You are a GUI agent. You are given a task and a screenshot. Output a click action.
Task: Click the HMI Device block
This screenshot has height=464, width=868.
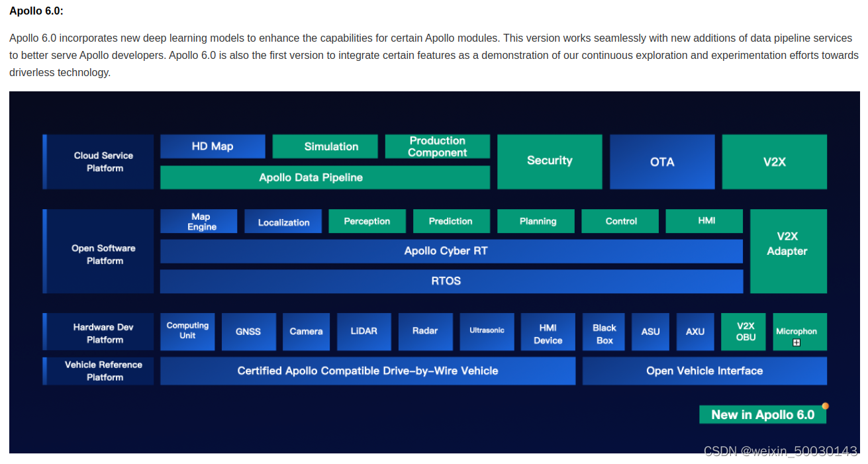(548, 332)
